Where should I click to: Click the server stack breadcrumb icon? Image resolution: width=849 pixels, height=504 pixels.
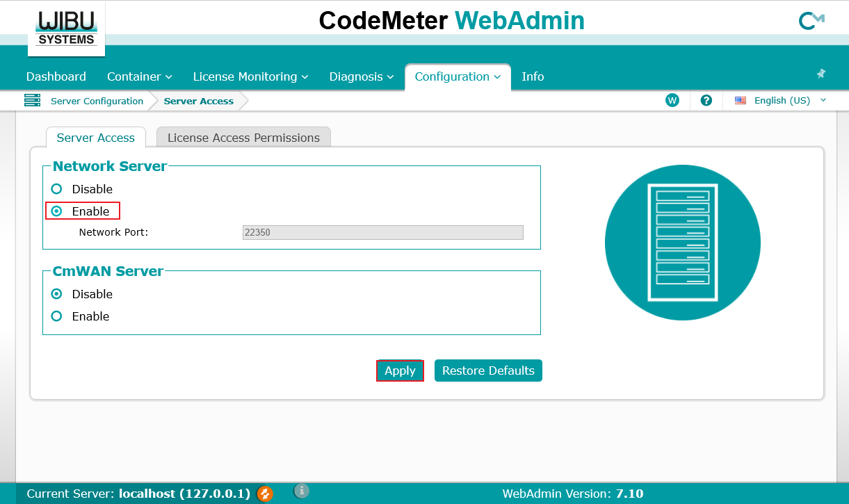click(x=32, y=101)
